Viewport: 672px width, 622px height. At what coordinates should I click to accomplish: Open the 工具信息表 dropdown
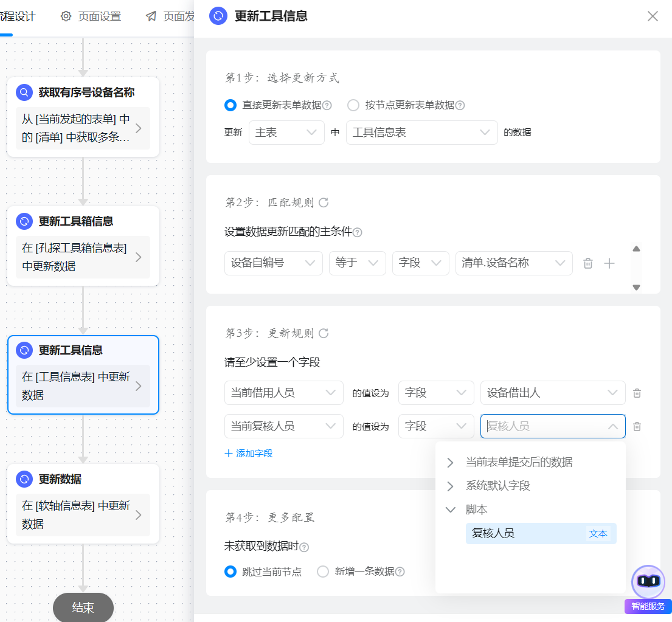[x=421, y=133]
